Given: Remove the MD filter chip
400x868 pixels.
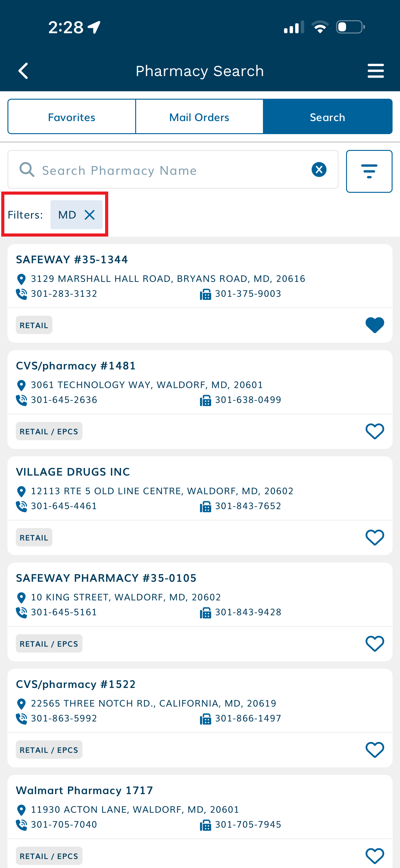Looking at the screenshot, I should click(90, 215).
